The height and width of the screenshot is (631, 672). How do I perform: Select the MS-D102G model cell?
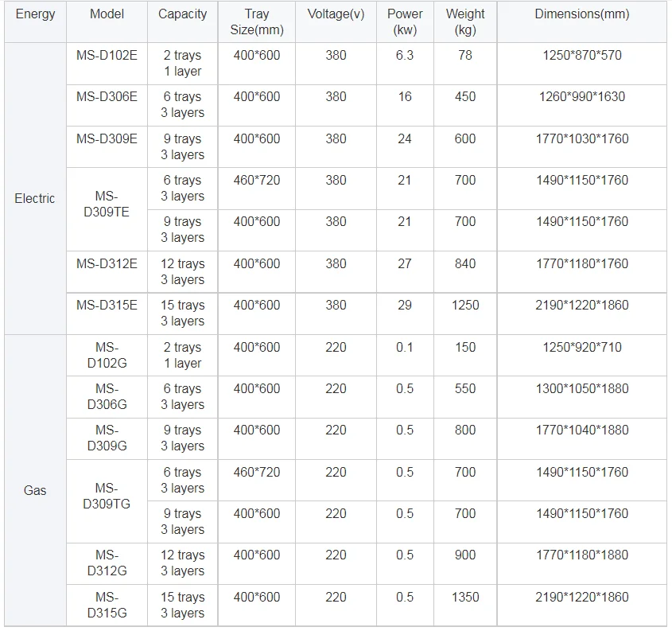[107, 355]
